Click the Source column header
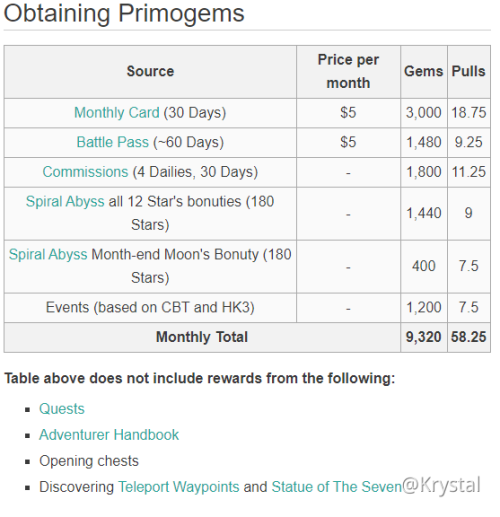Screen dimensions: 500x517 click(150, 71)
